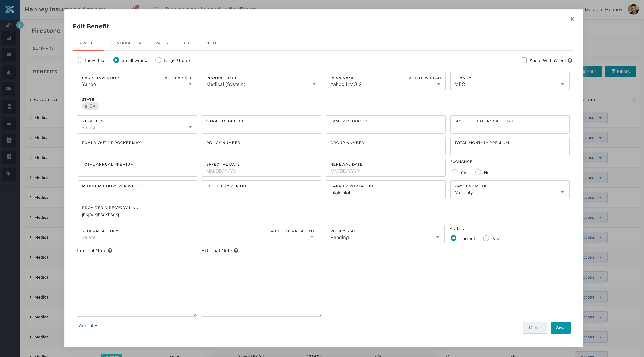Click the External Note help icon
This screenshot has height=357, width=644.
point(236,251)
